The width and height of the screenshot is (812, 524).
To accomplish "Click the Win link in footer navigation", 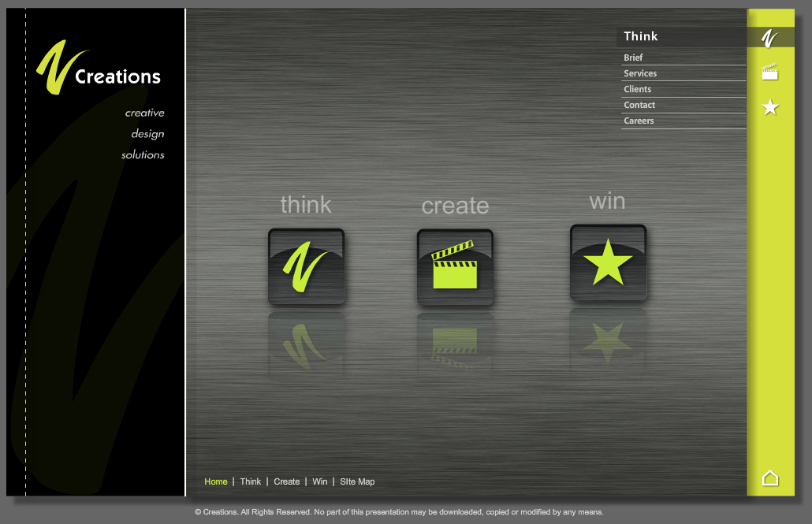I will point(319,481).
